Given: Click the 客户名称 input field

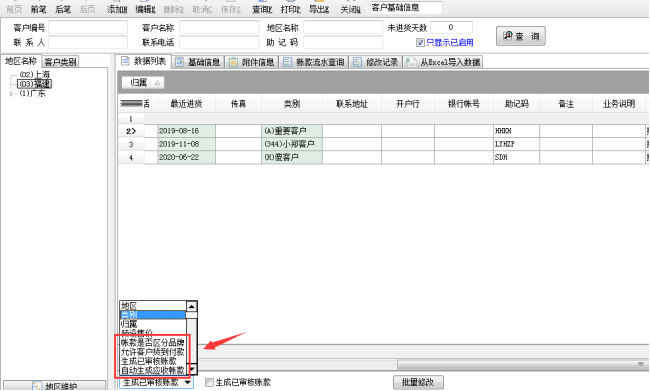Looking at the screenshot, I should 219,28.
